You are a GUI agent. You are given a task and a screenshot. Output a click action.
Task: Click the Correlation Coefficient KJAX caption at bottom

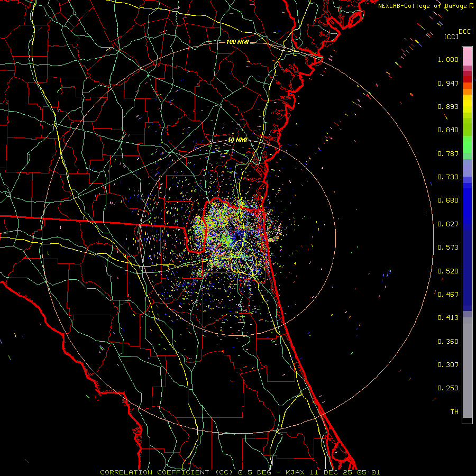(x=240, y=472)
